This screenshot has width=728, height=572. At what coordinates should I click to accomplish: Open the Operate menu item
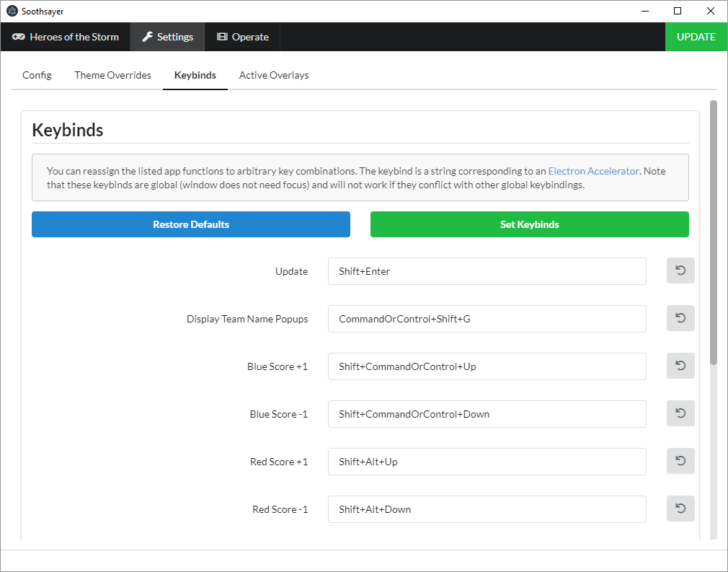242,37
